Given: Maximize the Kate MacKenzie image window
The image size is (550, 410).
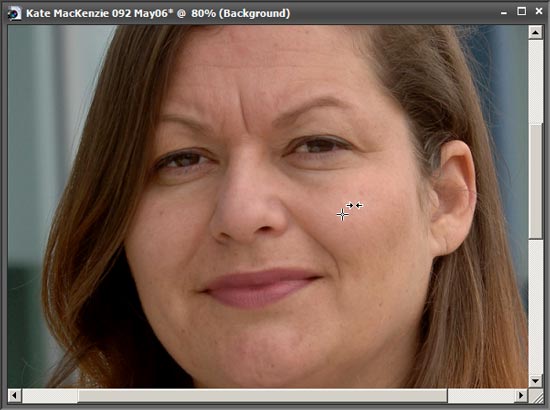Looking at the screenshot, I should click(x=522, y=12).
